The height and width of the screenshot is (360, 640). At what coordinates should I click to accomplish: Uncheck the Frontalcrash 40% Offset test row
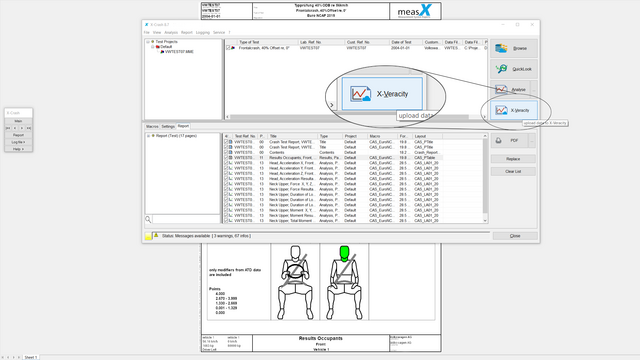228,48
